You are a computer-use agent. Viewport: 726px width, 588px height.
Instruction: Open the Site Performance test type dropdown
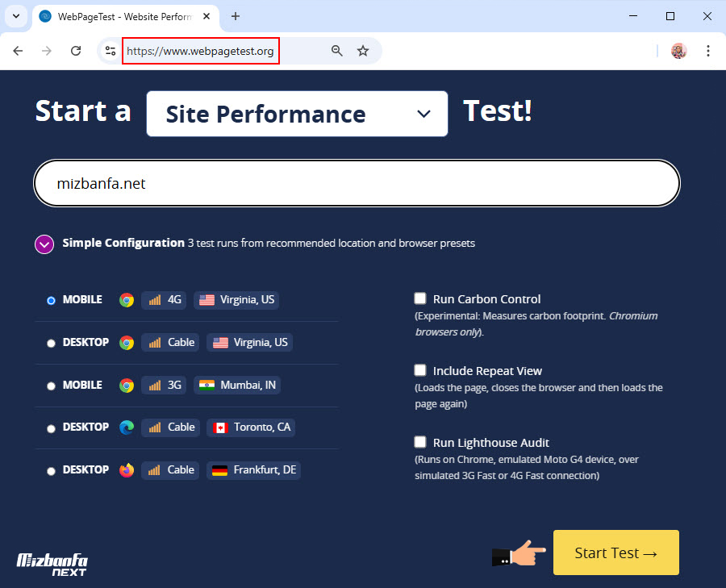coord(297,114)
